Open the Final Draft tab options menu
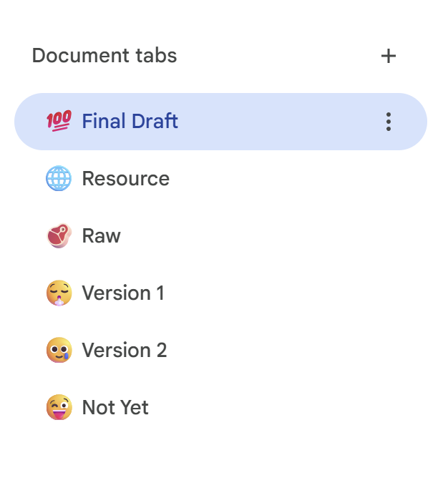 [388, 122]
